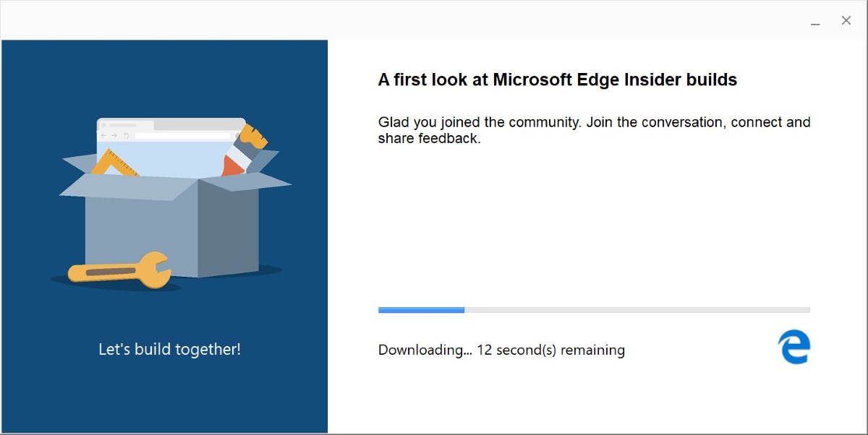Click the illustrated browser address bar
The image size is (868, 435).
coord(182,135)
